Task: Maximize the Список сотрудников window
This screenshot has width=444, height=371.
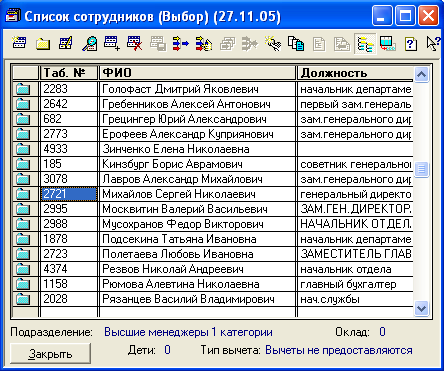Action: [x=405, y=16]
